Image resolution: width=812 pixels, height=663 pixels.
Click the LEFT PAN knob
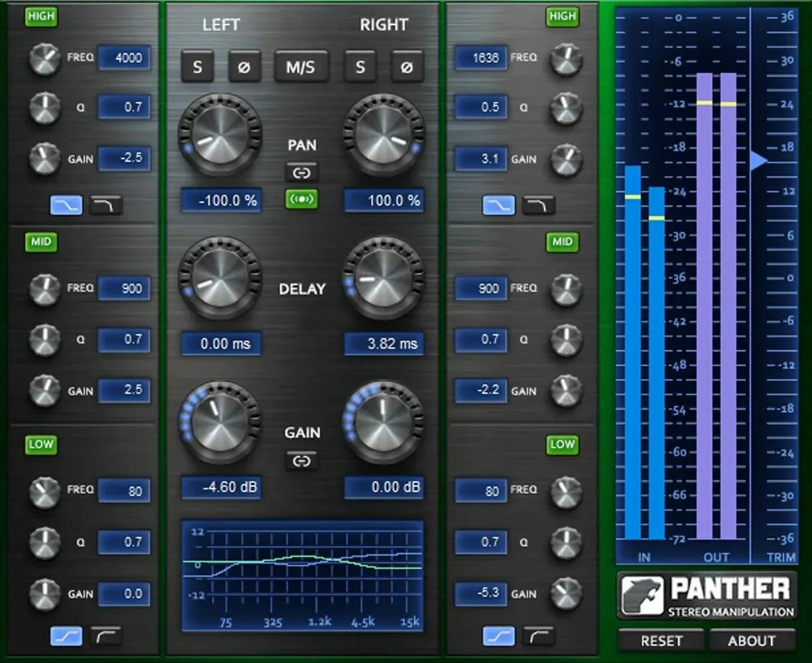(x=220, y=135)
